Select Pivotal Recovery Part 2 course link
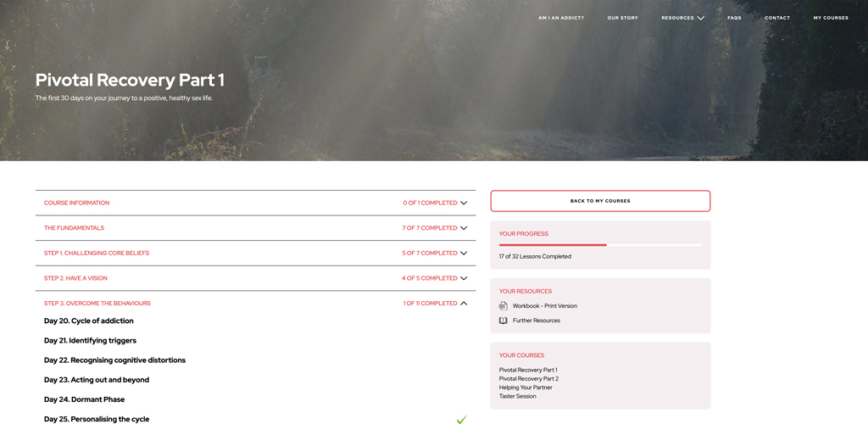The width and height of the screenshot is (868, 424). tap(528, 379)
